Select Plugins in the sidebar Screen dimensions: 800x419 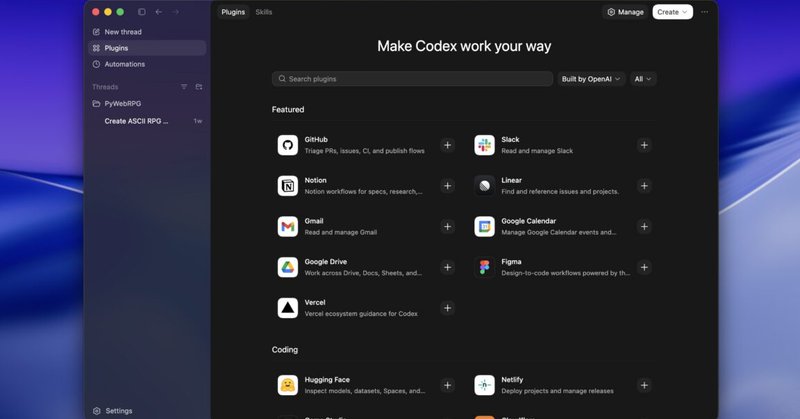[147, 48]
